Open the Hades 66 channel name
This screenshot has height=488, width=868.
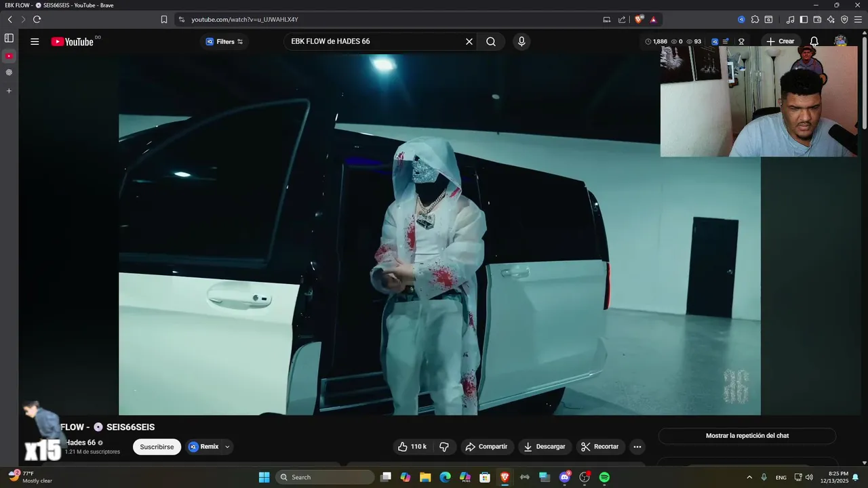point(80,443)
